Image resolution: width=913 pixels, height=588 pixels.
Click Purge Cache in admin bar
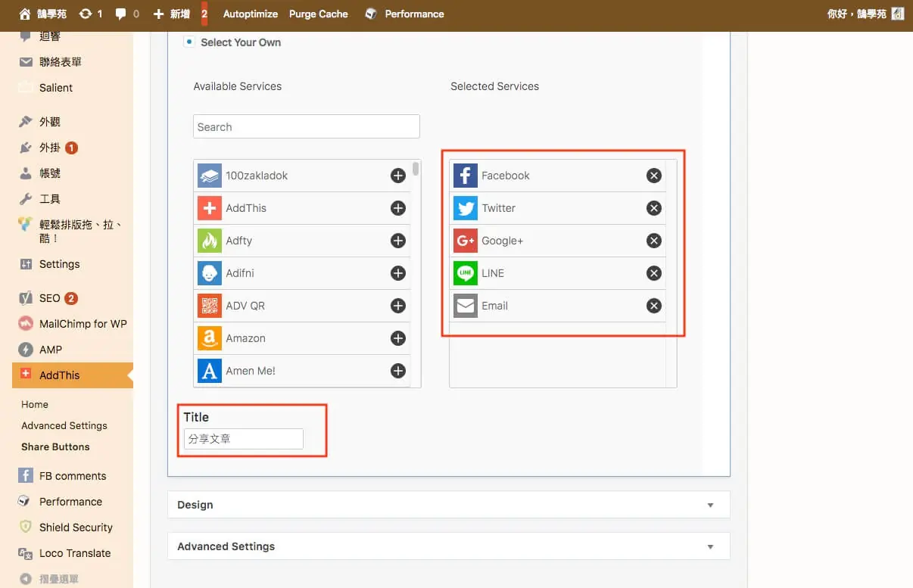pyautogui.click(x=319, y=14)
